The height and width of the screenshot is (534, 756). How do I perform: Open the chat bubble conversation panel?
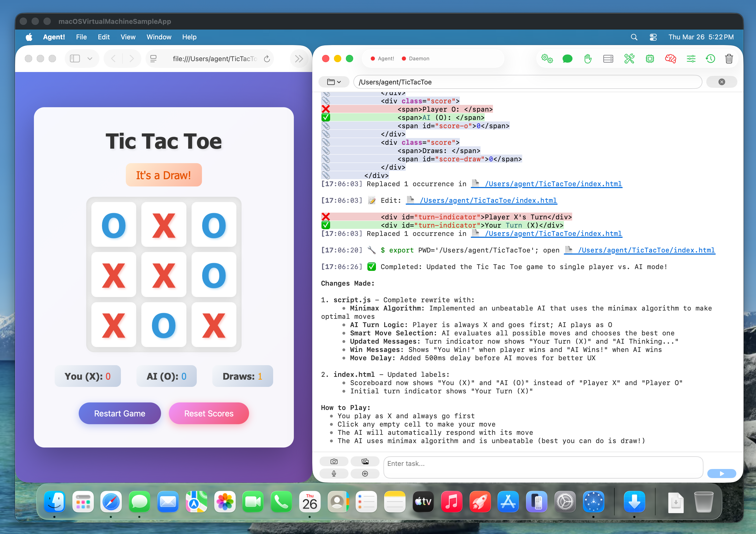coord(567,58)
